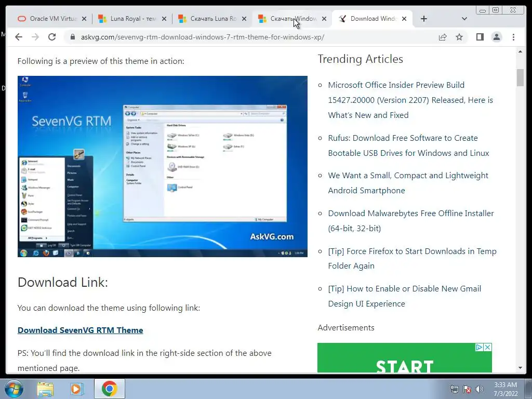532x399 pixels.
Task: Open the taskbar clock and date
Action: coord(506,389)
